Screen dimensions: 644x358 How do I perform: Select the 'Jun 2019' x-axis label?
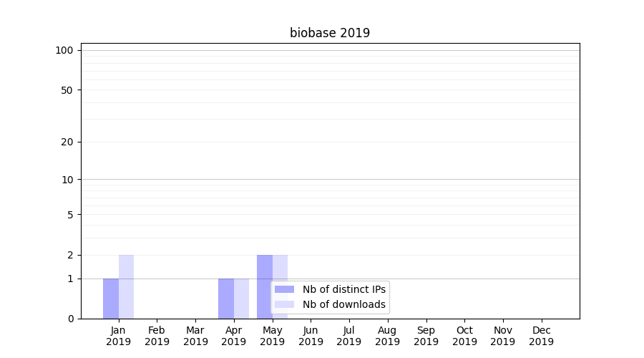tap(311, 336)
